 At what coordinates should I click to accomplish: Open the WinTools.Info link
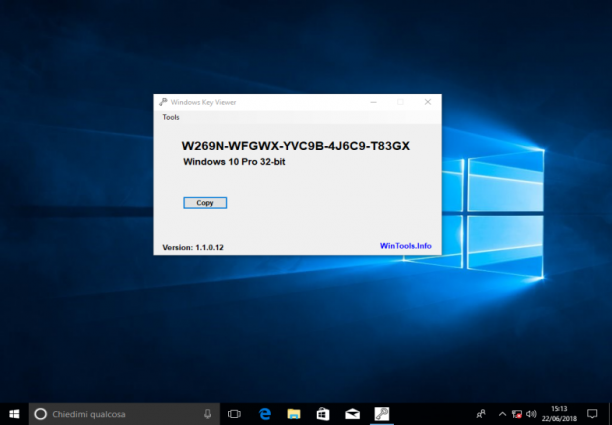tap(406, 246)
